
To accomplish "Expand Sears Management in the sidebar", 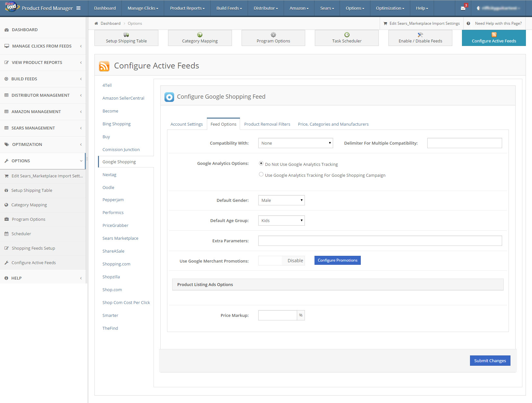I will pos(43,128).
